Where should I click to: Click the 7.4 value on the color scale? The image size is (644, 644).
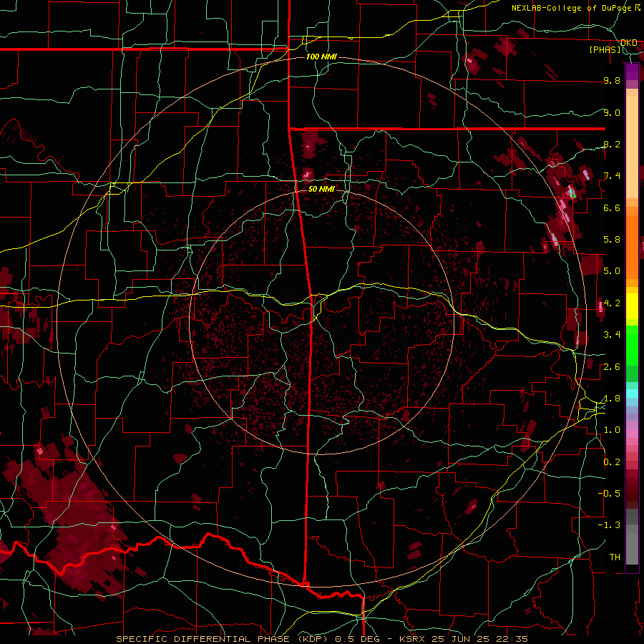tap(612, 176)
